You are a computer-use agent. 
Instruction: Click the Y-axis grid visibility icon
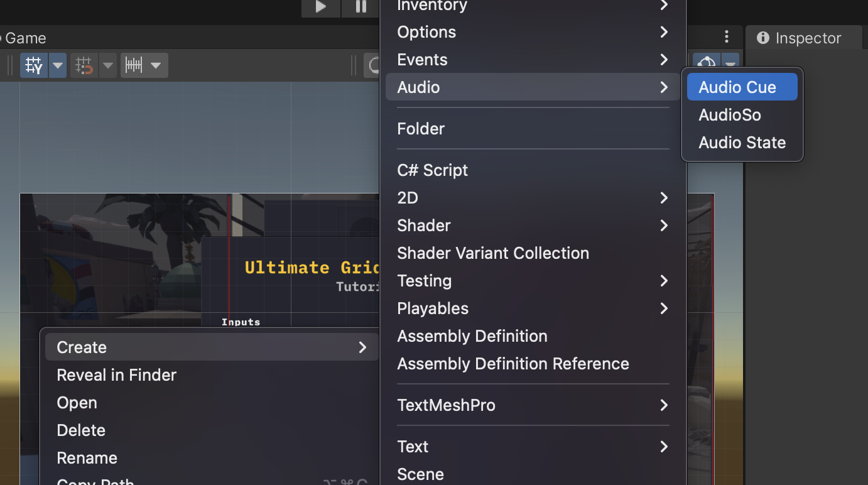point(33,65)
